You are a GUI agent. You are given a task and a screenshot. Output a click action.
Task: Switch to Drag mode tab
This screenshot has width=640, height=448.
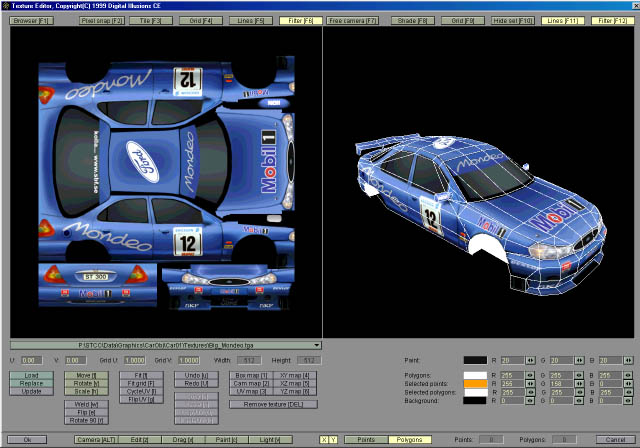(183, 439)
